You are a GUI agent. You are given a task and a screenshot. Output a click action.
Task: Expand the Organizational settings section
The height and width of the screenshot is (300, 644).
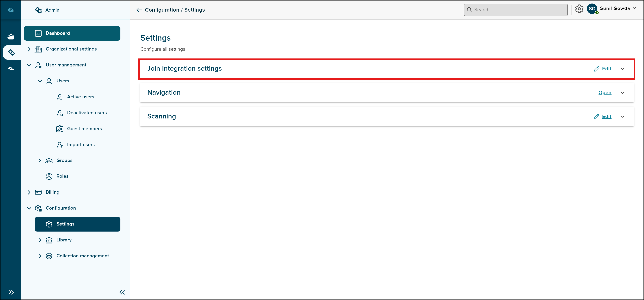pyautogui.click(x=29, y=49)
